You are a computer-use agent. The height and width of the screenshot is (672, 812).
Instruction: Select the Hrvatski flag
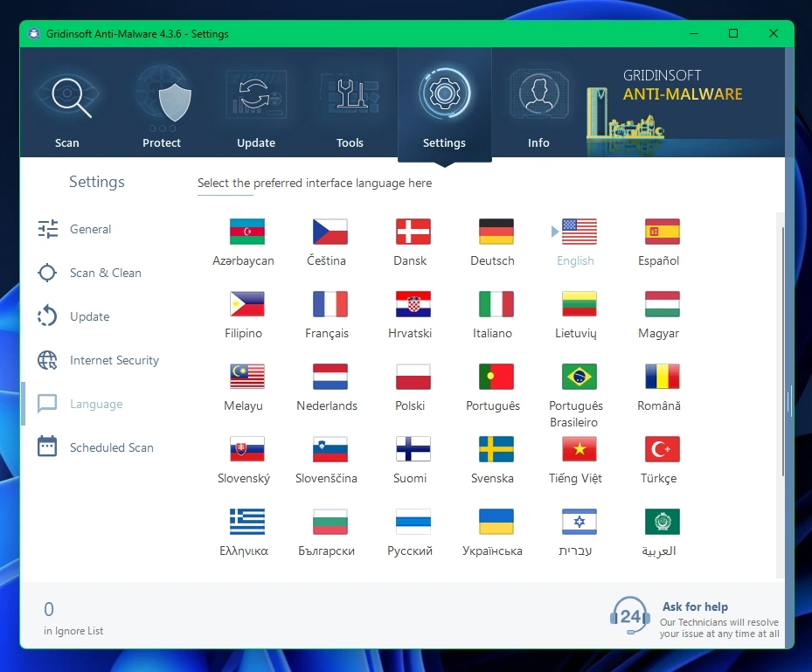click(413, 304)
